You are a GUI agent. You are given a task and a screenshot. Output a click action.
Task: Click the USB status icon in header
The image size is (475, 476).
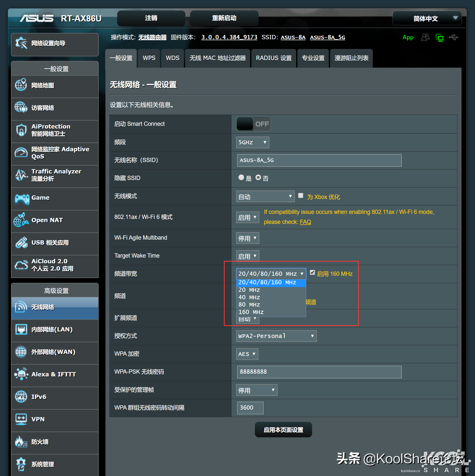tap(453, 37)
